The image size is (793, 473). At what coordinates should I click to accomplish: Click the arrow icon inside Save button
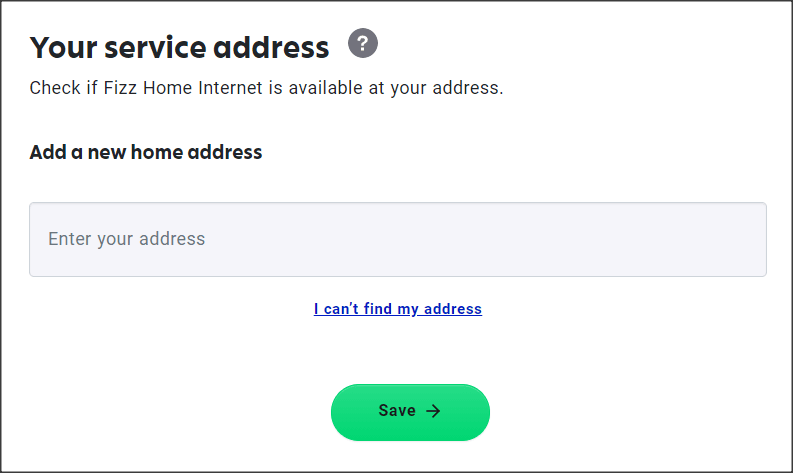[433, 411]
